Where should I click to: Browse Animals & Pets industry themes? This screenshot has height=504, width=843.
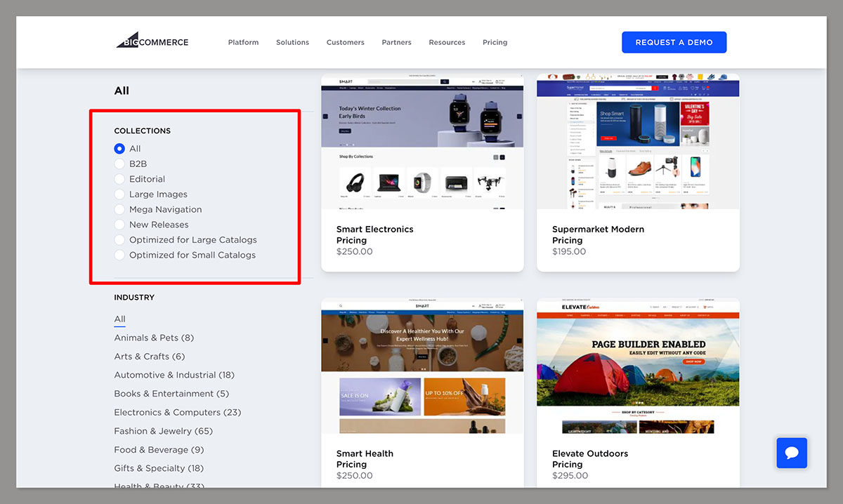pos(154,338)
